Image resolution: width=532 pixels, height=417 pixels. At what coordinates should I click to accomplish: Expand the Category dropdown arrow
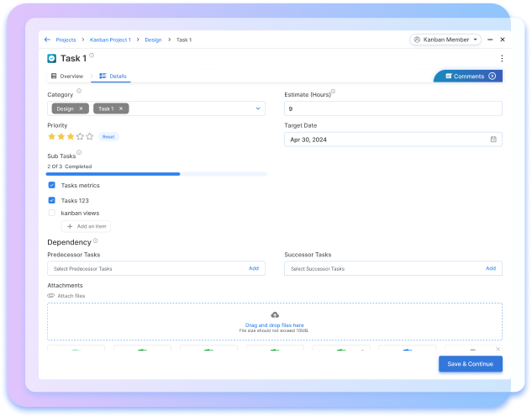[257, 108]
